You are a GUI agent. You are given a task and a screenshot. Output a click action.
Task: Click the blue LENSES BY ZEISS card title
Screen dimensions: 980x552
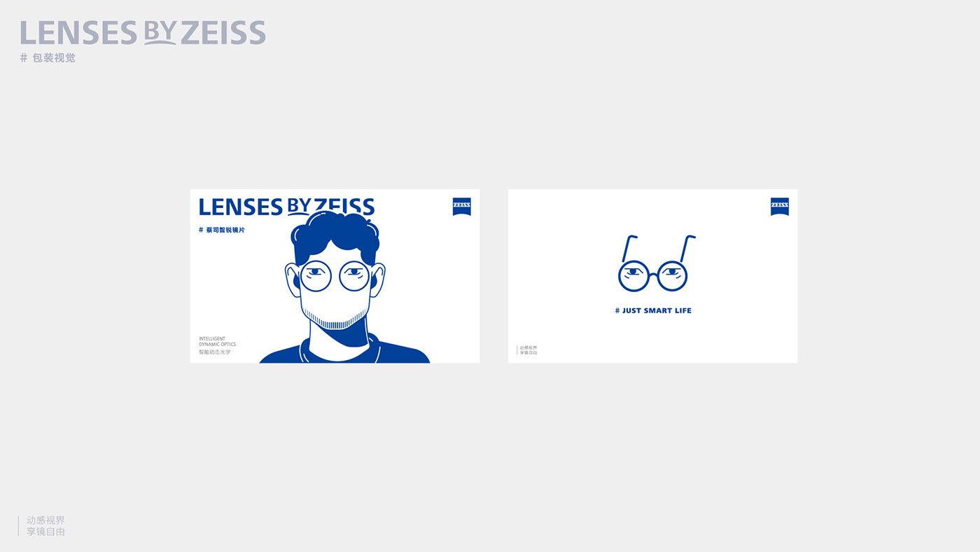coord(286,206)
